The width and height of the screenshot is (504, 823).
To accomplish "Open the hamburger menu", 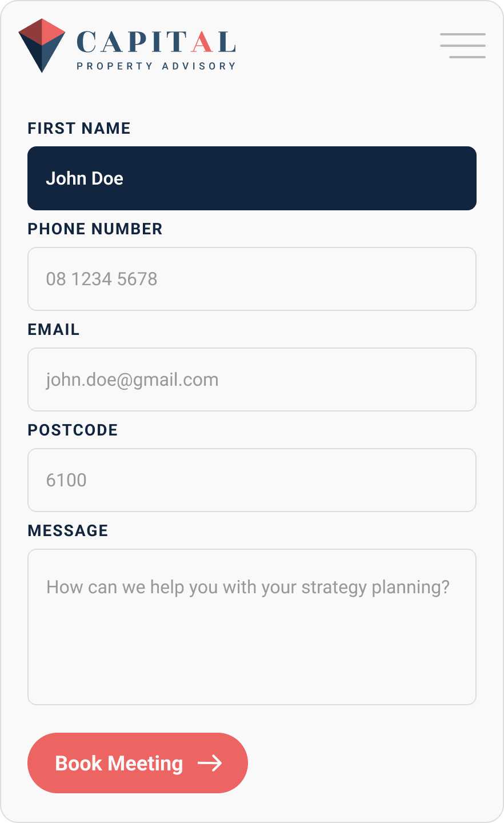I will click(463, 46).
